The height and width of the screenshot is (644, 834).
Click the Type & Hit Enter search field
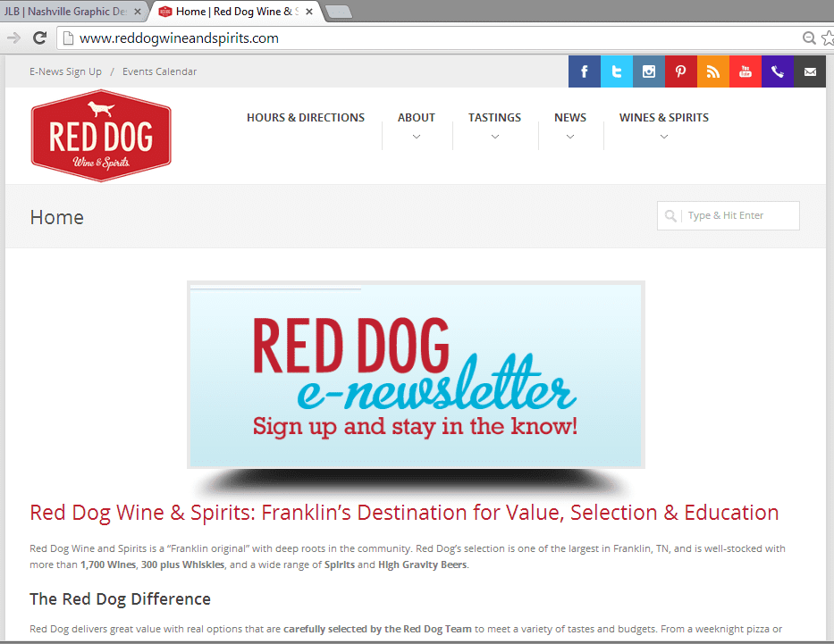click(x=738, y=215)
